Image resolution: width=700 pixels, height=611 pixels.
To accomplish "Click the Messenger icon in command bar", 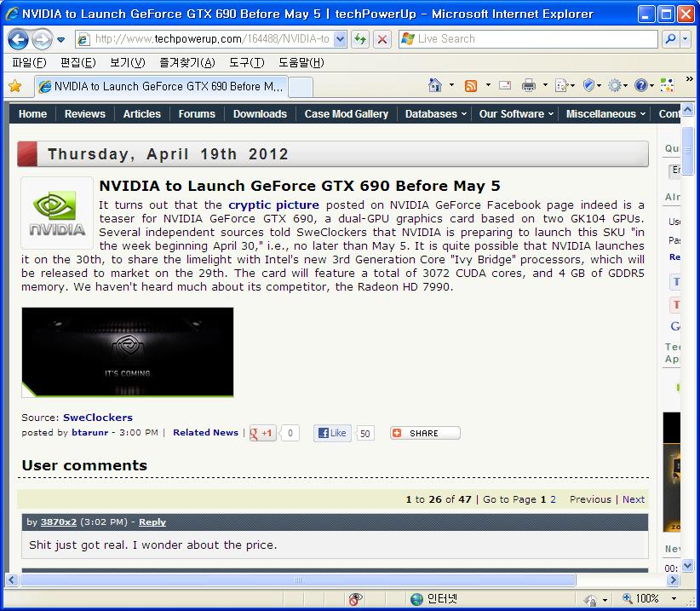I will point(668,85).
